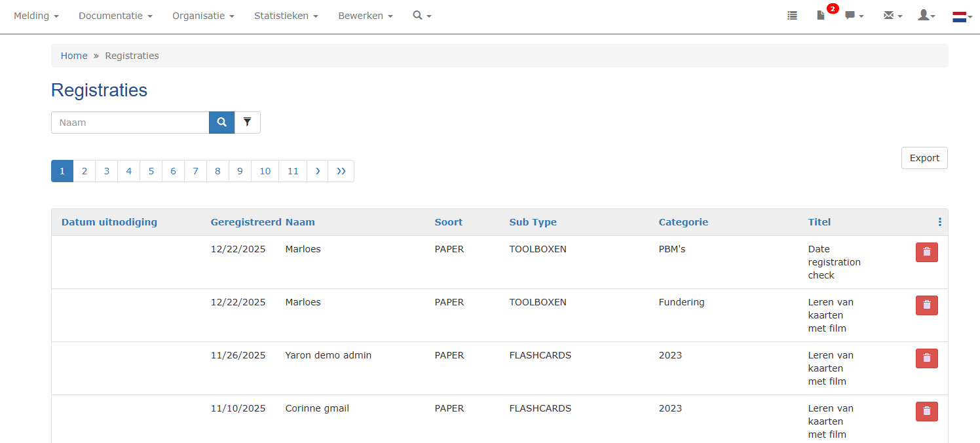Click the magnifier search button beside Naam field
This screenshot has width=980, height=443.
coord(221,123)
